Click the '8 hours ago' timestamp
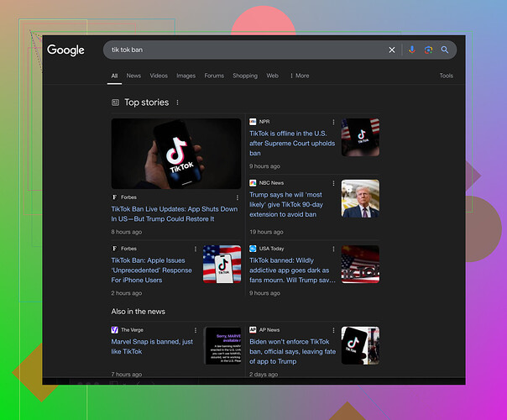 tap(127, 232)
